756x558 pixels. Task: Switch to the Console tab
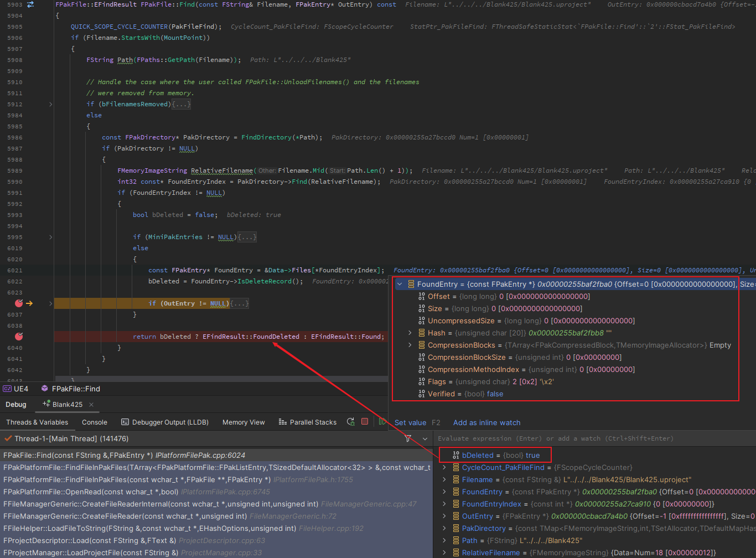pyautogui.click(x=95, y=422)
